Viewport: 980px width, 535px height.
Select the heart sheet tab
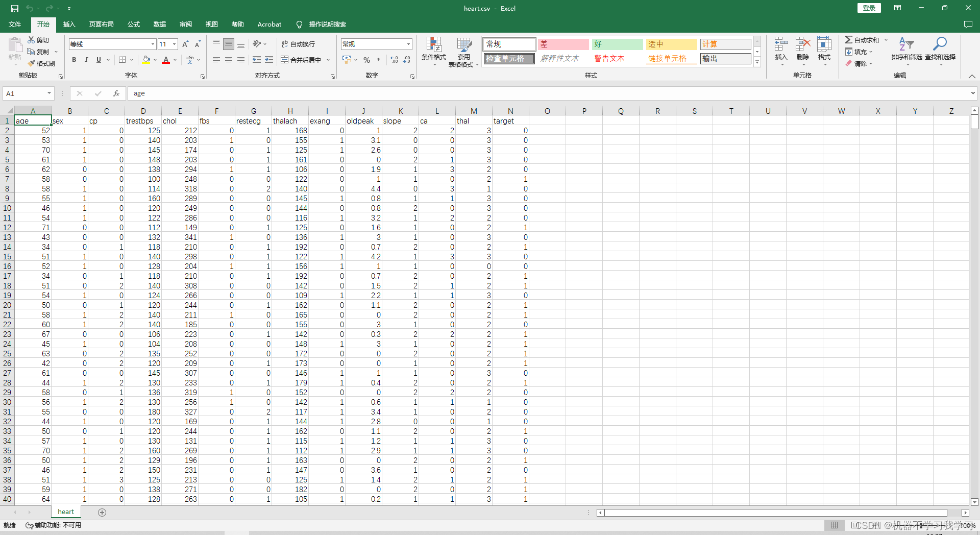[66, 512]
